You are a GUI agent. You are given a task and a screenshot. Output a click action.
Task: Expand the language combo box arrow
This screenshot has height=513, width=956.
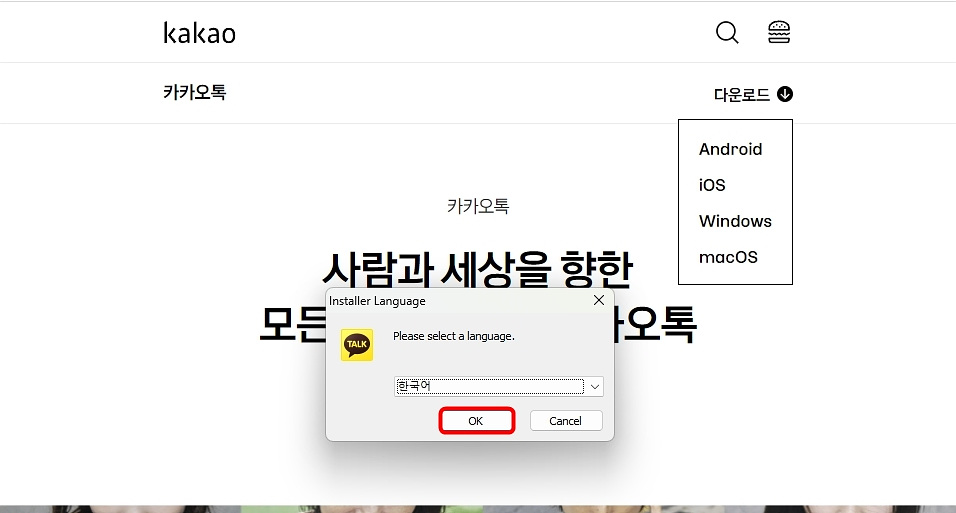coord(594,386)
